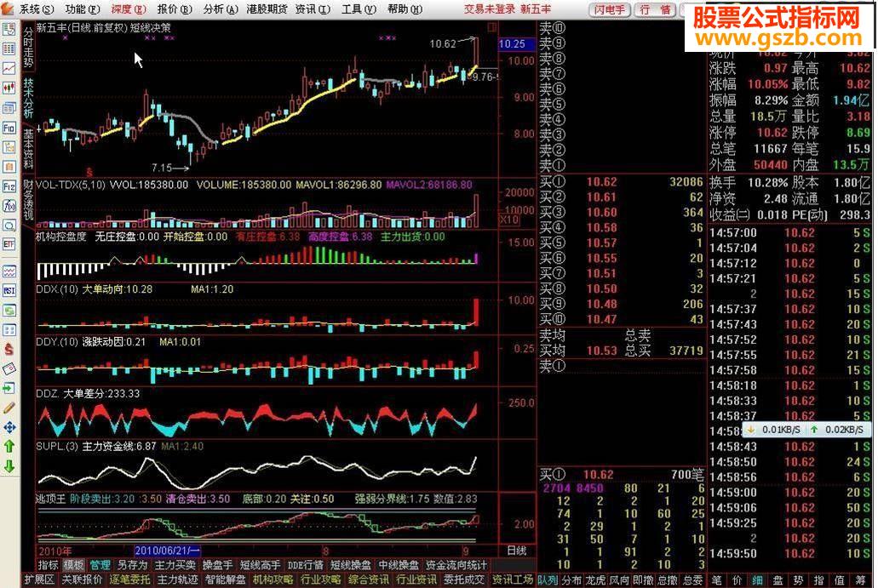The height and width of the screenshot is (588, 878).
Task: Click the 扩展区 bottom tab
Action: [x=39, y=580]
